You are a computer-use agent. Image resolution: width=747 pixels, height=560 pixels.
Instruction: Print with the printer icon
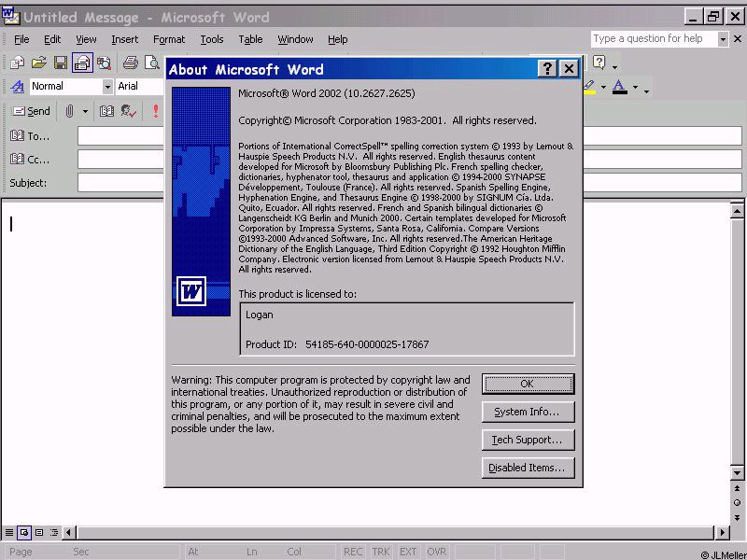click(x=130, y=63)
